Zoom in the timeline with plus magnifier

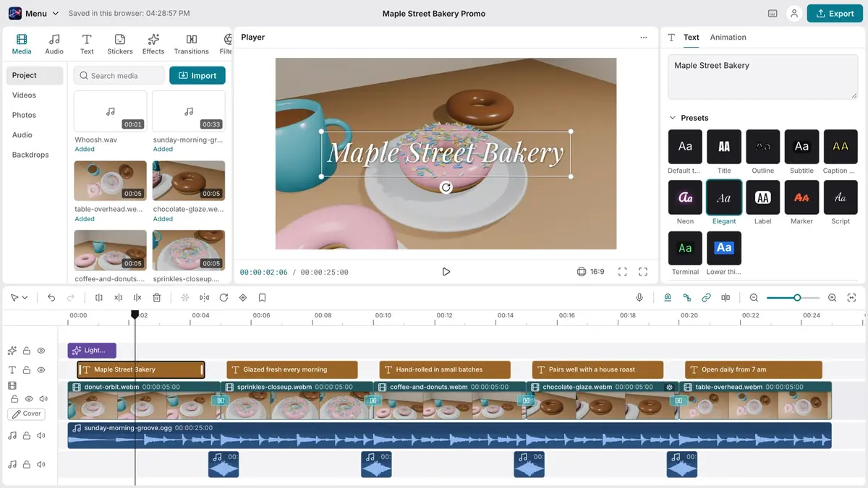[832, 297]
